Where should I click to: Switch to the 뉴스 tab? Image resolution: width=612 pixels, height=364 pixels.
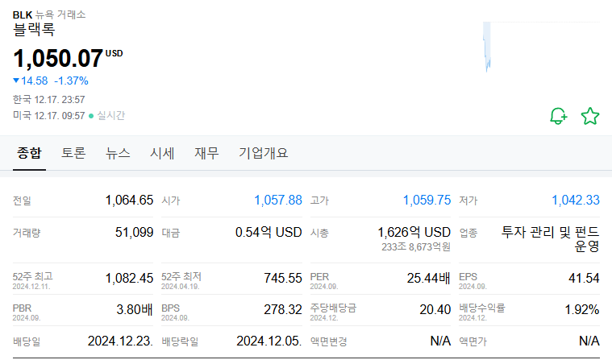coord(118,153)
